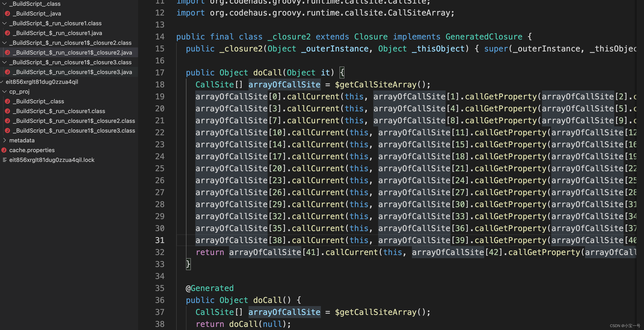Select the cache.properties file
644x330 pixels.
[x=32, y=150]
